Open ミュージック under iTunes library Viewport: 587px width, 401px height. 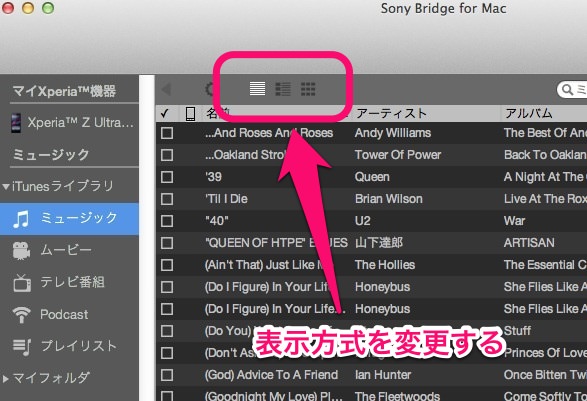pos(69,219)
